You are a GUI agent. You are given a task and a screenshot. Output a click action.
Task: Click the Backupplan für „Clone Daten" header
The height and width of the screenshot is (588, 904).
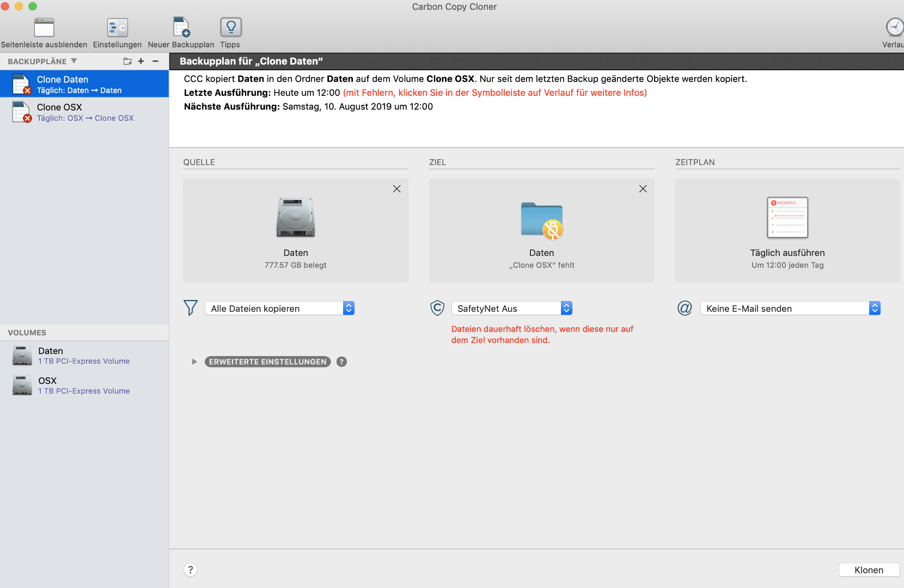point(251,61)
